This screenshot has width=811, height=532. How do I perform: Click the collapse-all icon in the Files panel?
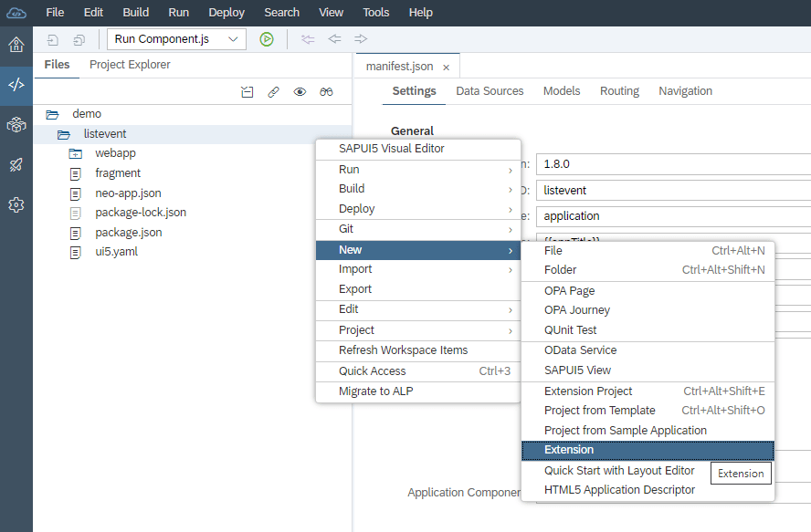(x=247, y=91)
